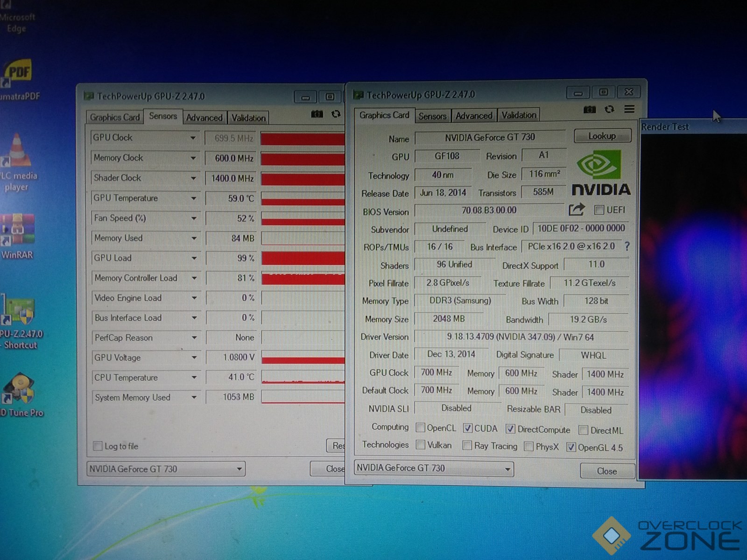This screenshot has height=560, width=747.
Task: Open Validation tab in right window
Action: (519, 115)
